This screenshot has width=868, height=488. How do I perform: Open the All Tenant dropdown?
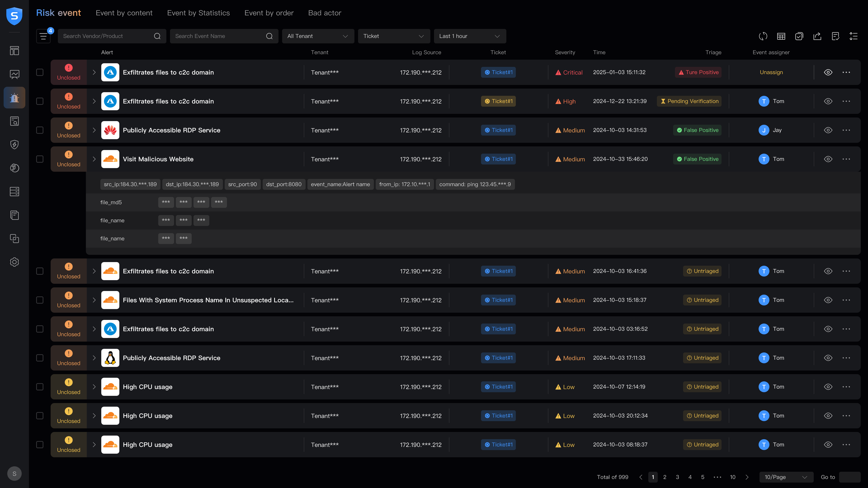[318, 36]
